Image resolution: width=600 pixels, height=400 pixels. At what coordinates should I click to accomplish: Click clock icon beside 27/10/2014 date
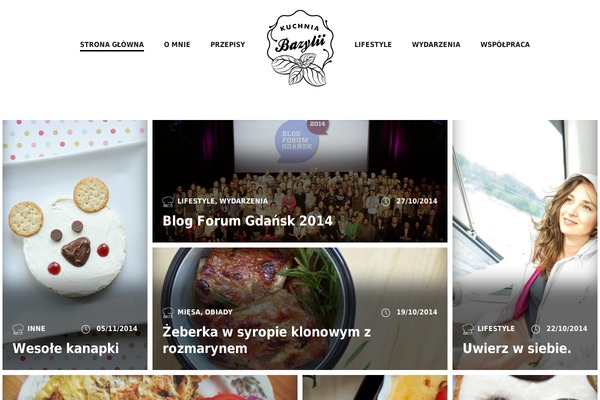(385, 201)
